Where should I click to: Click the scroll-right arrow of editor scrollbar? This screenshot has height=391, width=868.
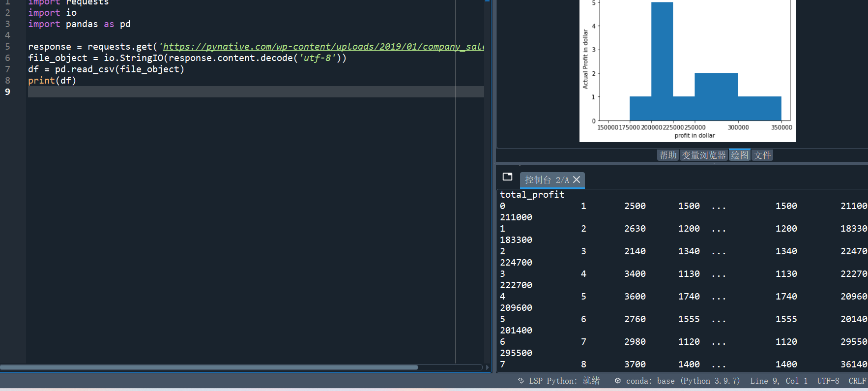click(x=487, y=367)
